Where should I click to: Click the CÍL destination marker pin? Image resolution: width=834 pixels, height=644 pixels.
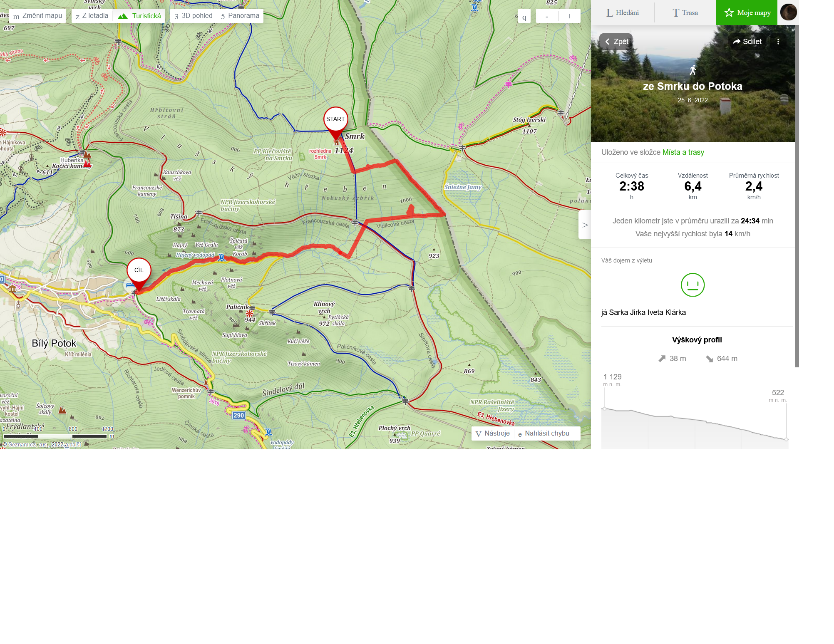[139, 275]
